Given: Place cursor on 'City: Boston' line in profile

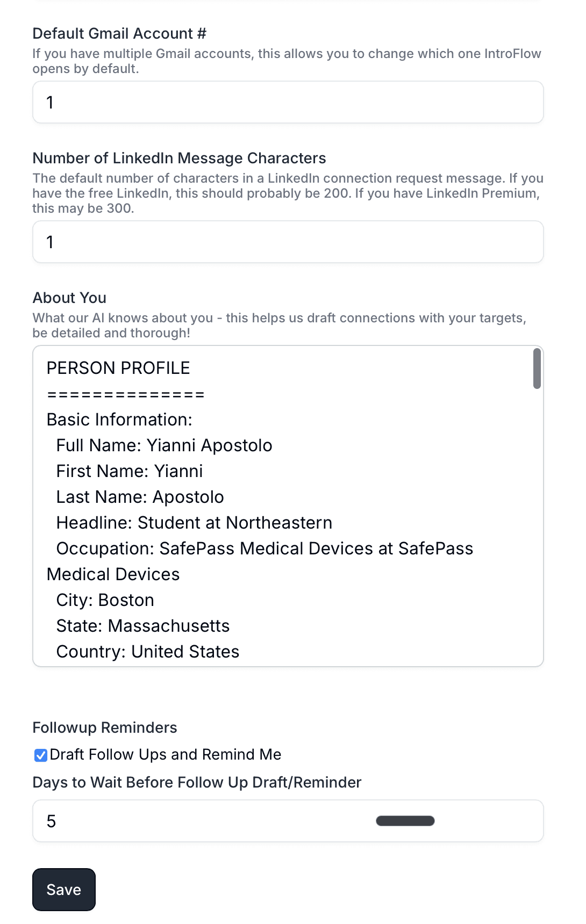Looking at the screenshot, I should click(x=105, y=600).
